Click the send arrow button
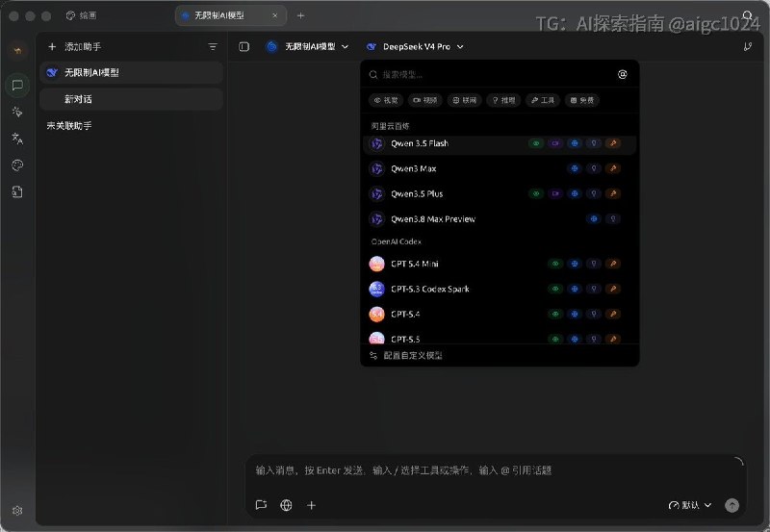Viewport: 770px width, 532px height. pos(731,505)
